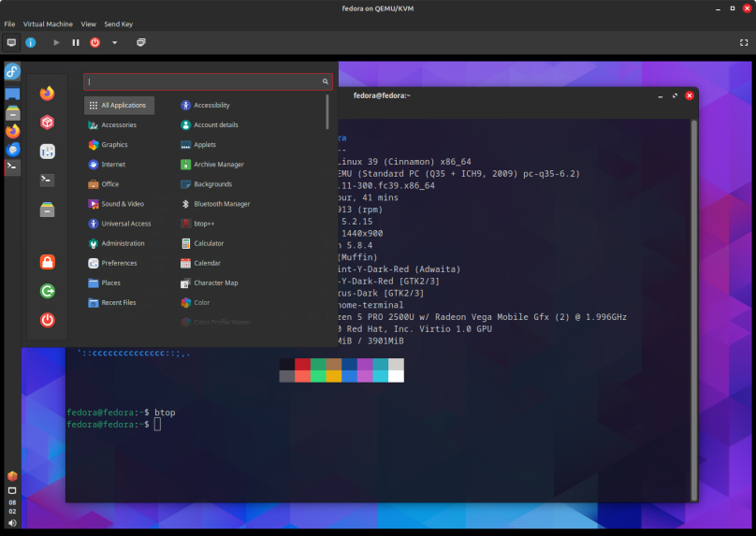756x536 pixels.
Task: Select the Preferences category
Action: (x=119, y=263)
